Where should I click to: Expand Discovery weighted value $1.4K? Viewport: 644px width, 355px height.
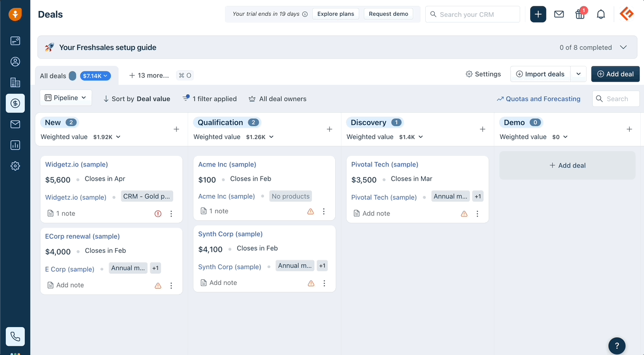[x=411, y=137]
